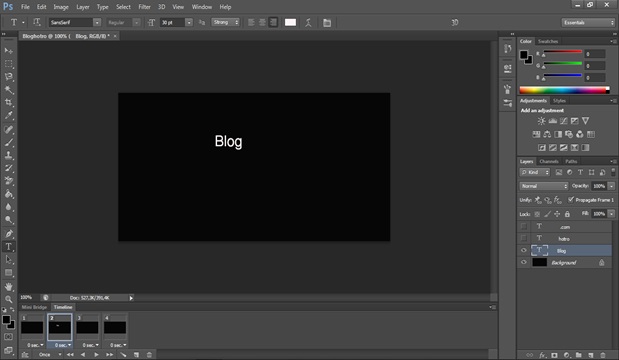Hide the Blog layer
The height and width of the screenshot is (360, 619).
coord(523,250)
